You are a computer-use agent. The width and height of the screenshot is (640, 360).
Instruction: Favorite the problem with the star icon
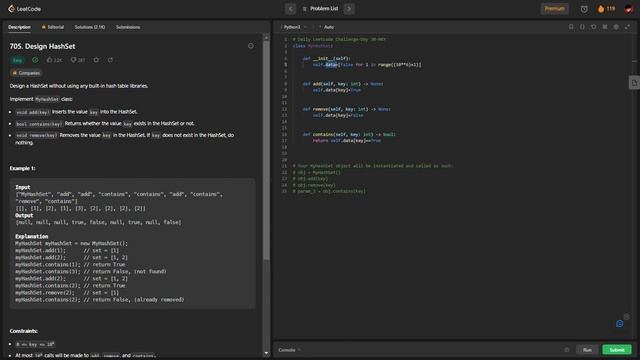point(96,60)
